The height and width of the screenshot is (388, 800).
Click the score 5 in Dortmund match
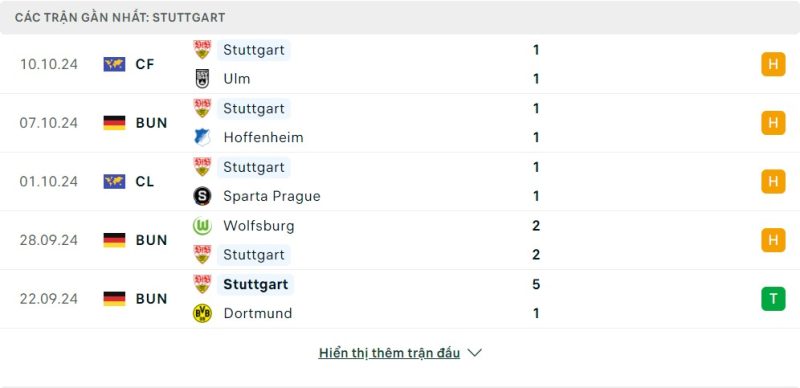536,284
